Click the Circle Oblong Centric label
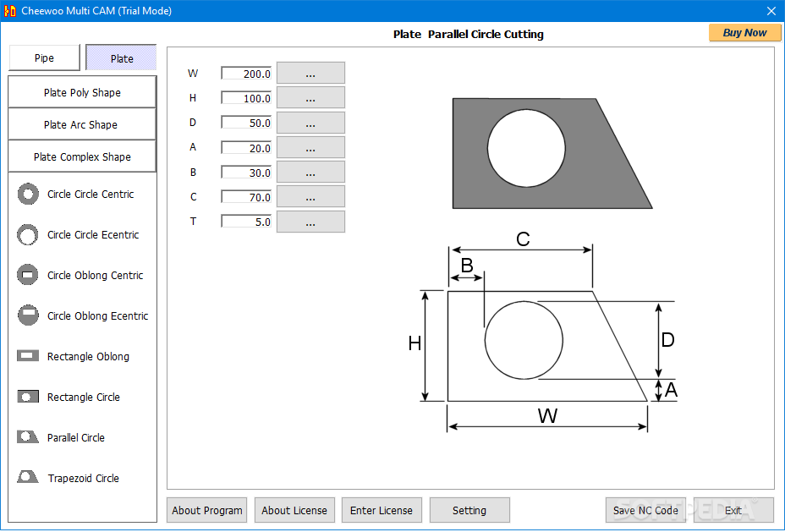The height and width of the screenshot is (532, 785). point(95,275)
